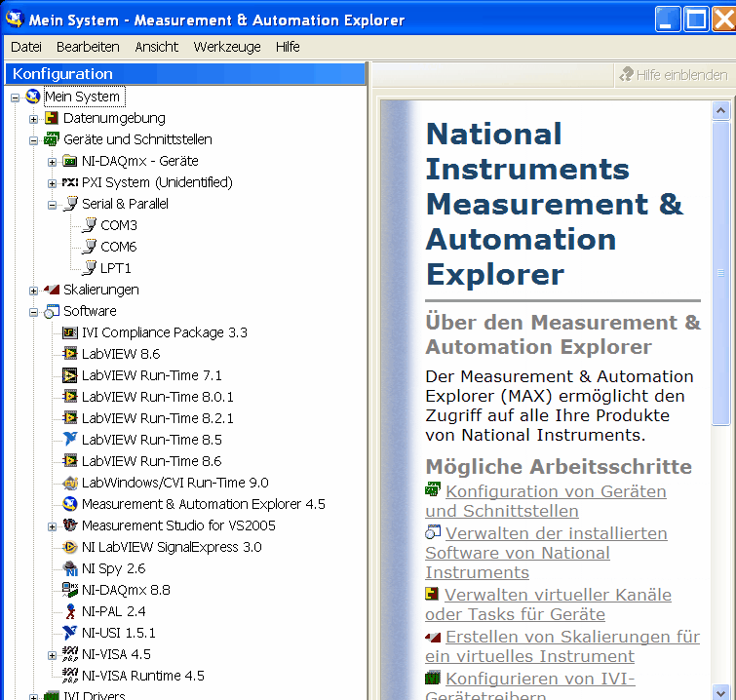Select the NI-DAQmx 8.8 software icon
Viewport: 736px width, 700px height.
(70, 590)
